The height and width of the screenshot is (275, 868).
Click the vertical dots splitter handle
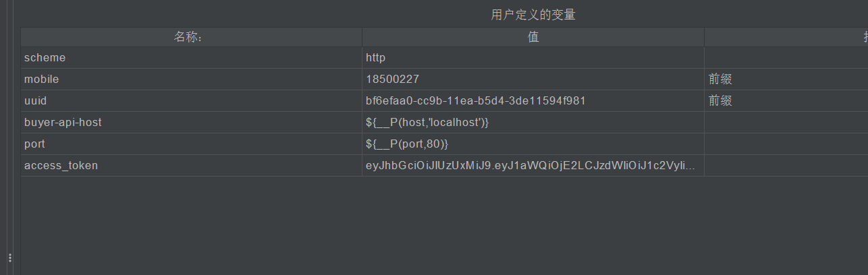pos(9,257)
